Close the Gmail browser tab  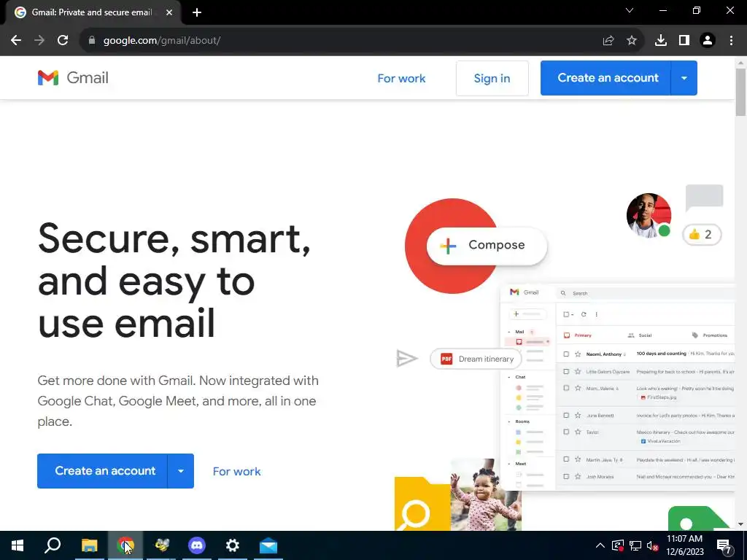point(169,12)
